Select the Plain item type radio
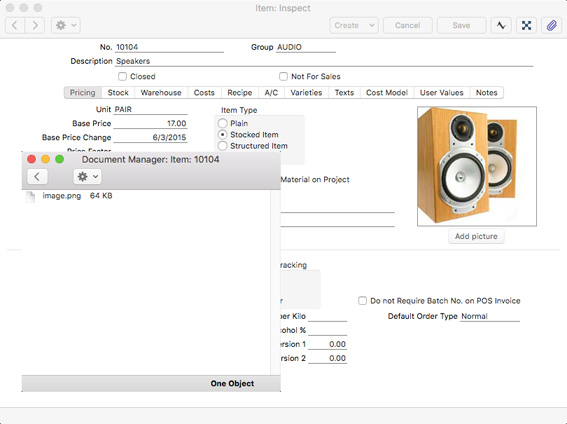This screenshot has width=567, height=424. (x=223, y=123)
